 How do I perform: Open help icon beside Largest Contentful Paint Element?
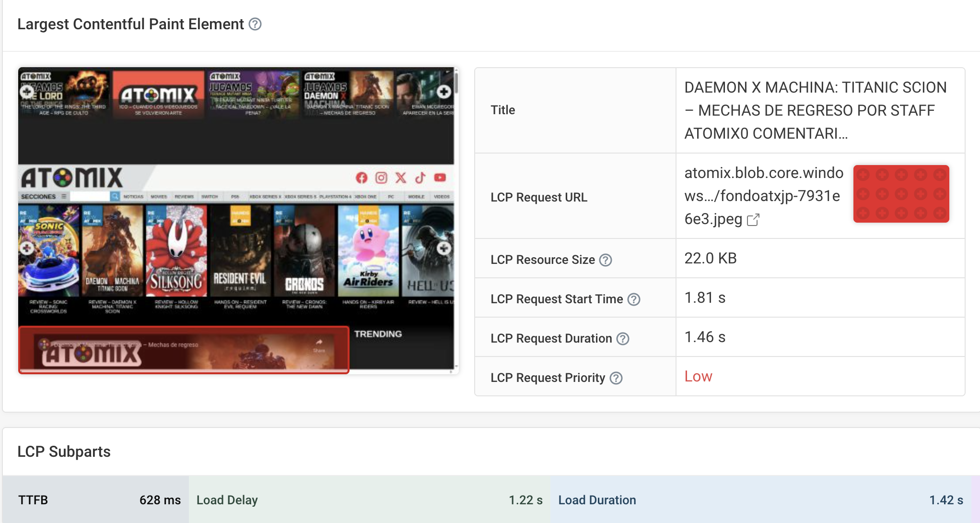(x=255, y=24)
